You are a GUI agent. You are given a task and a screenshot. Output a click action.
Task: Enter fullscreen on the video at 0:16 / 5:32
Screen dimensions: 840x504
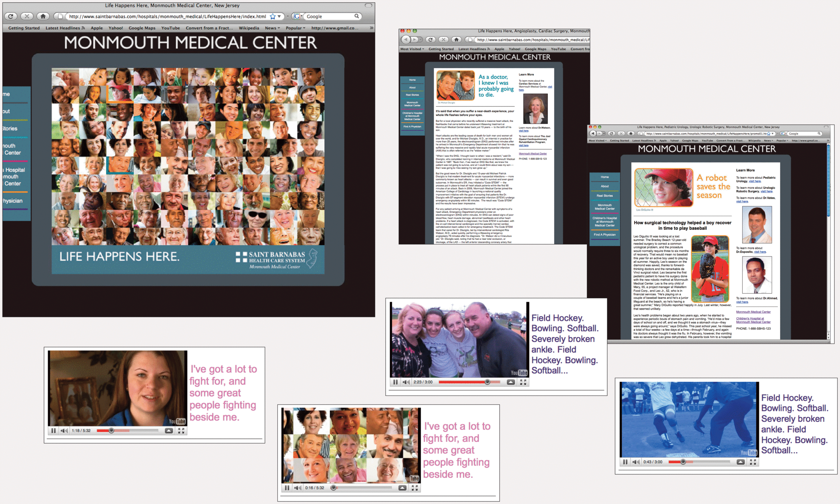415,488
